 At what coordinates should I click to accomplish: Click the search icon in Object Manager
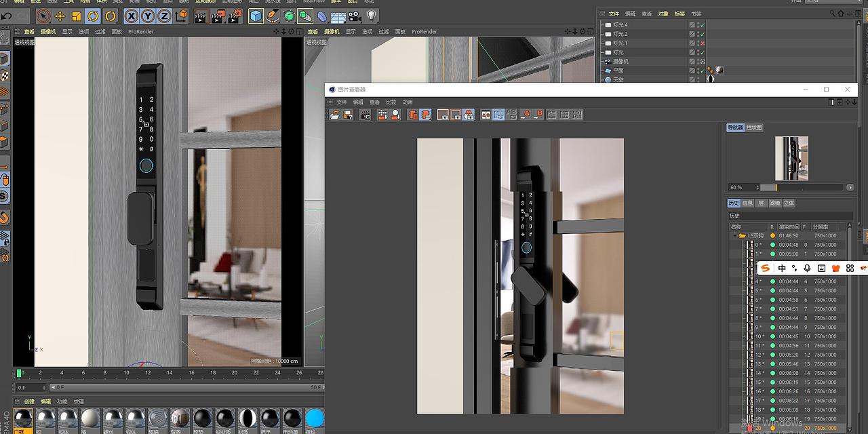(833, 14)
